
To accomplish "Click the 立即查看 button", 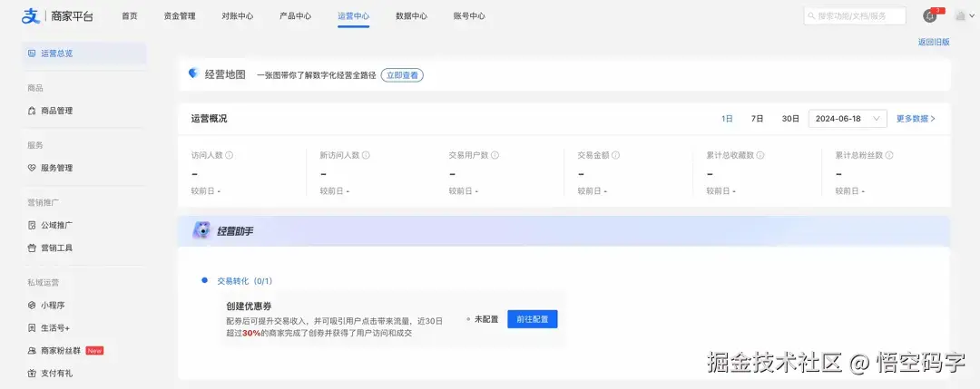I will click(x=403, y=75).
